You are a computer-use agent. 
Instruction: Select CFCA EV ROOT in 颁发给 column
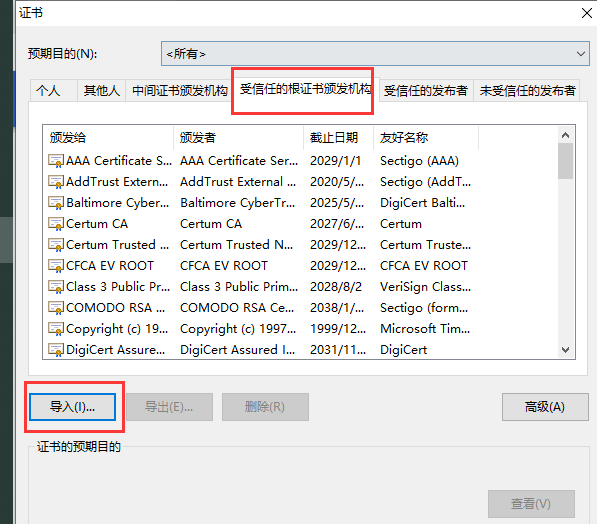[110, 265]
